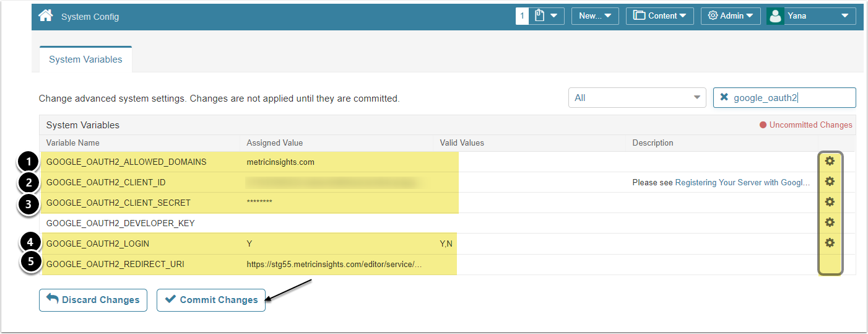Open the All category filter dropdown
Image resolution: width=868 pixels, height=334 pixels.
[636, 98]
